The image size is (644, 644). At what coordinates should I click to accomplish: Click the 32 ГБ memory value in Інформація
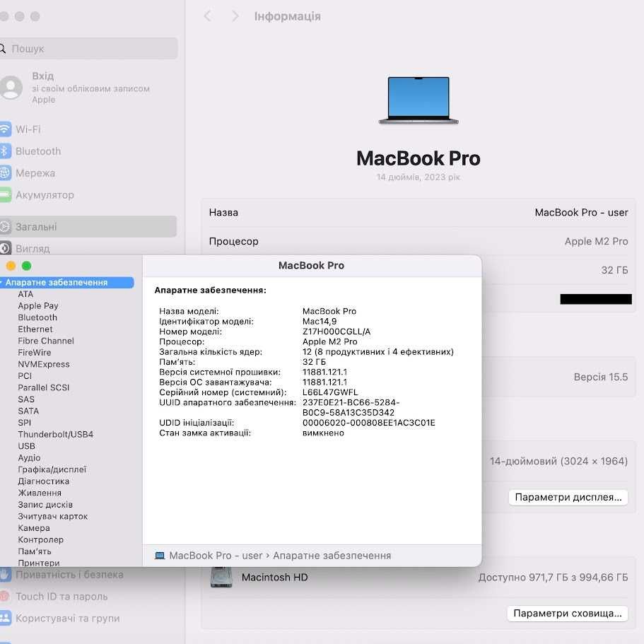(614, 270)
